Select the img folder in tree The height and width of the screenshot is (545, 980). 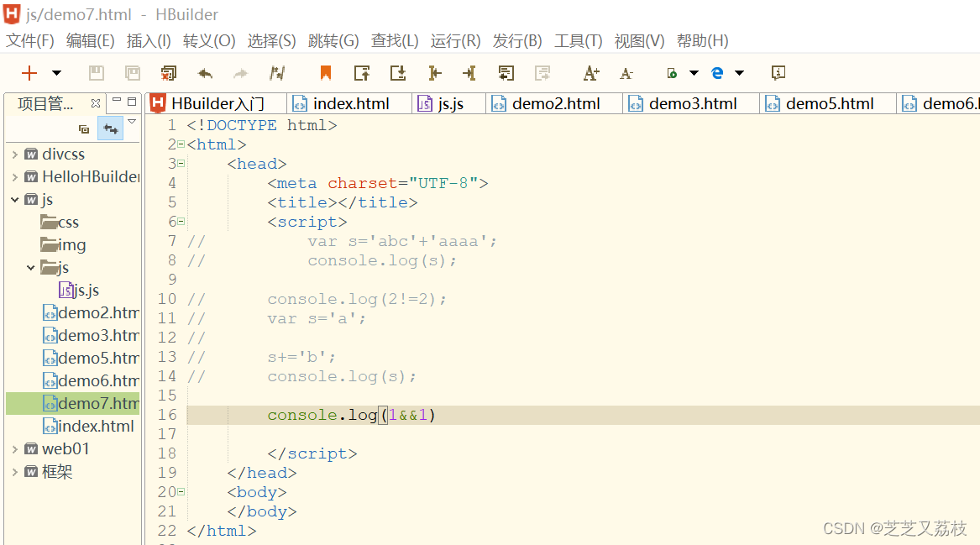pos(63,245)
